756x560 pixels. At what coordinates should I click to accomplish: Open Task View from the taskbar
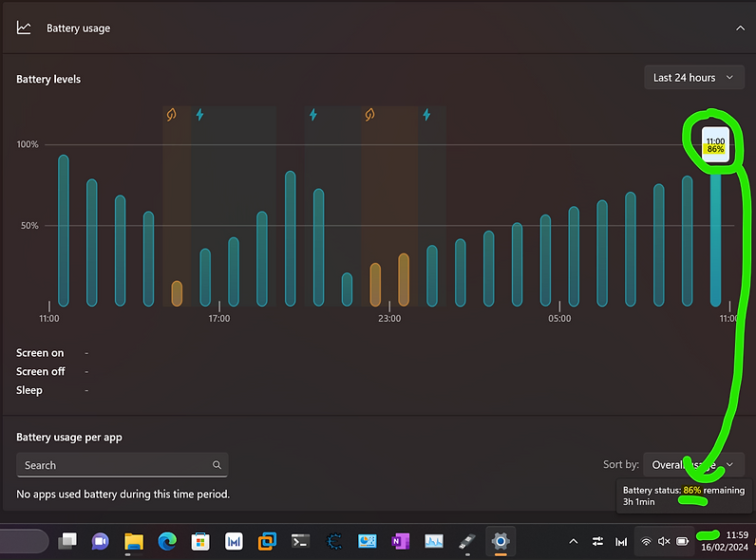click(67, 541)
